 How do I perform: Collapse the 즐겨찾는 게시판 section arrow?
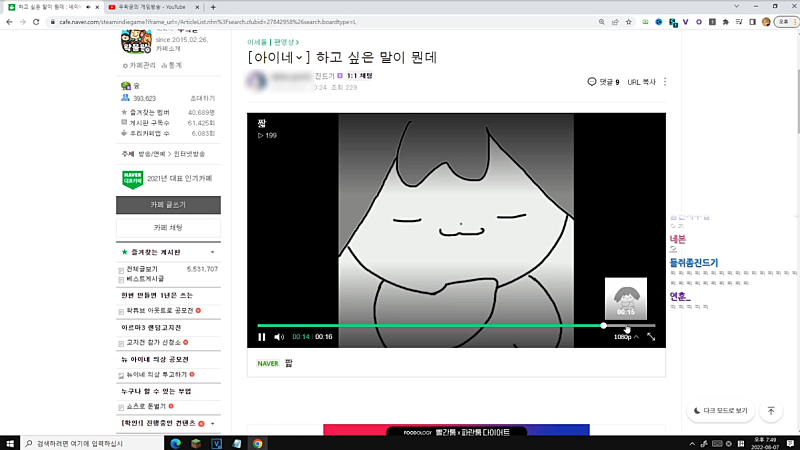click(x=212, y=253)
